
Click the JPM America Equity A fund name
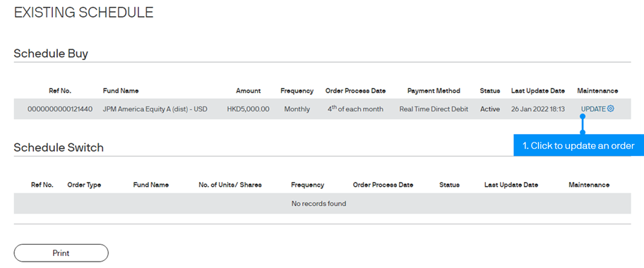click(155, 109)
